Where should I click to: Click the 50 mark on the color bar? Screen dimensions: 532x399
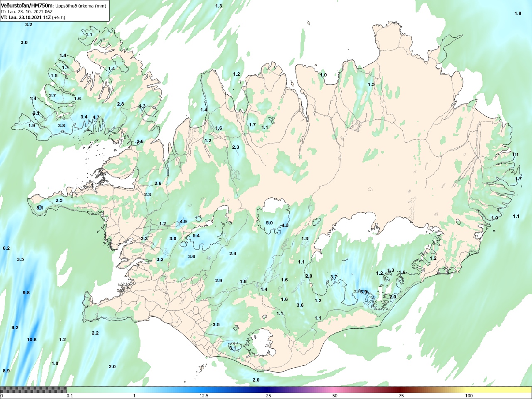click(x=335, y=396)
